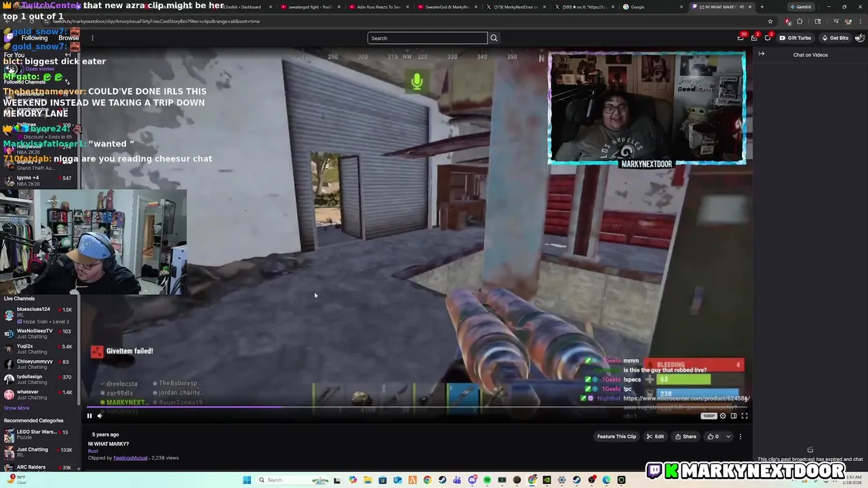The image size is (868, 488).
Task: Switch to Adin Ross Reacts YouTube tab
Action: point(378,7)
